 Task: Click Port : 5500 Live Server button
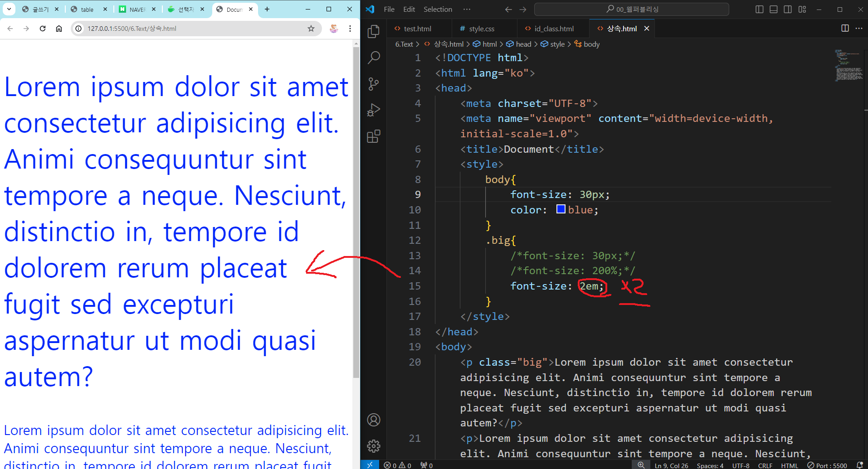(x=827, y=465)
